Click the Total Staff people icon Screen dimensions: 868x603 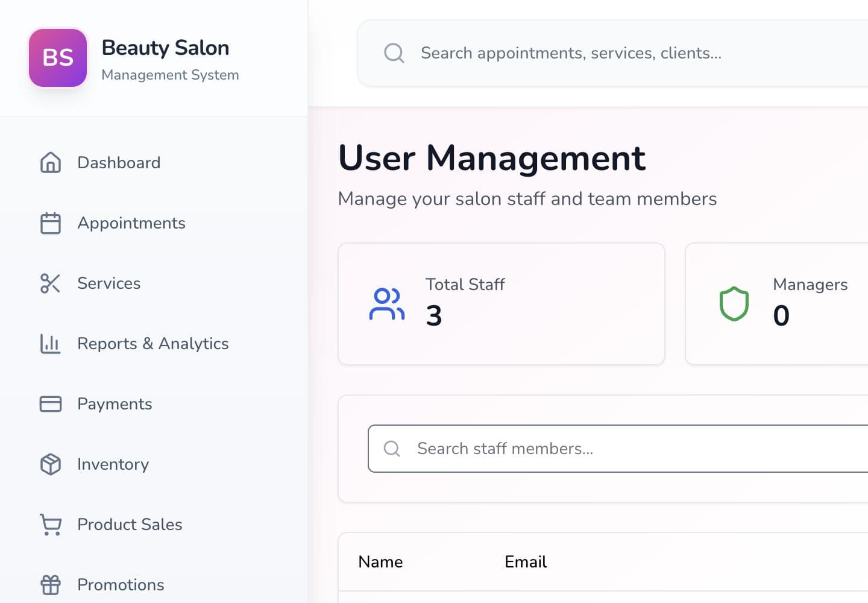coord(387,304)
